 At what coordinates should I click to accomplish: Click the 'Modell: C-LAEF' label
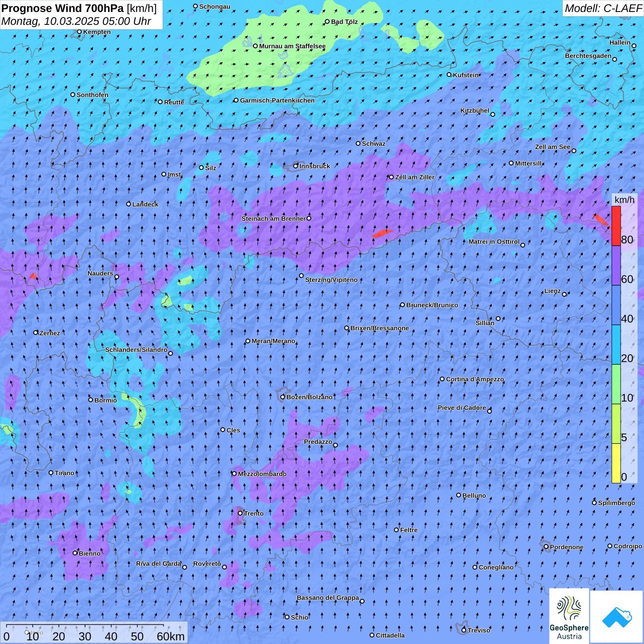coord(603,8)
